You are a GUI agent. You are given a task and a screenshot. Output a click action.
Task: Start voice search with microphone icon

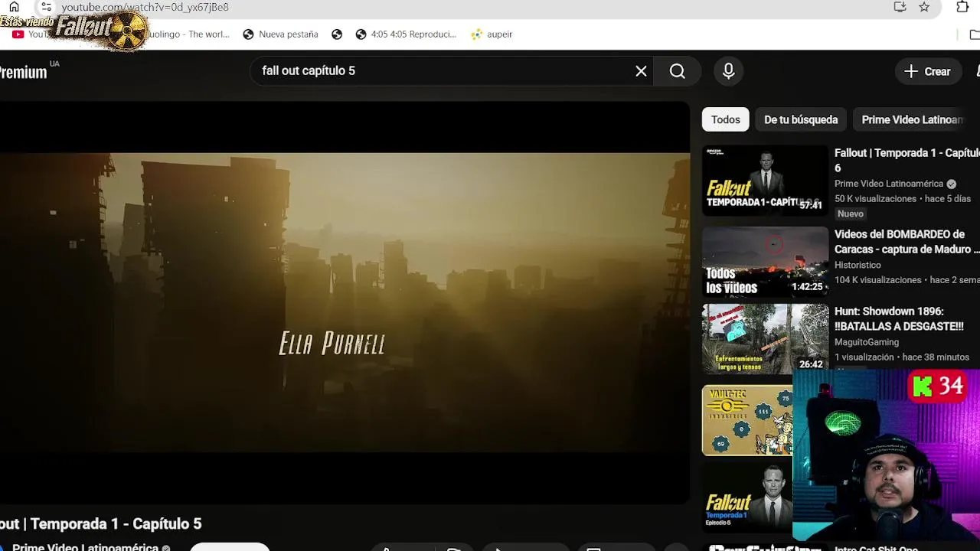click(729, 71)
